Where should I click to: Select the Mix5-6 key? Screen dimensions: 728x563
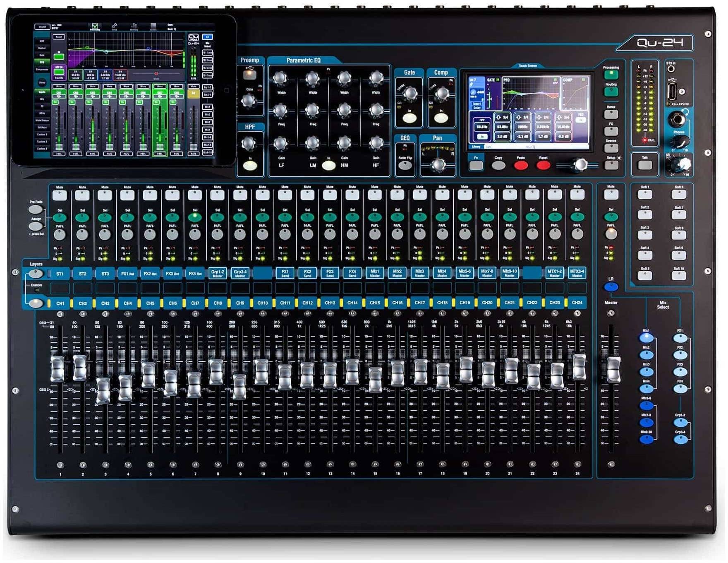coord(646,406)
